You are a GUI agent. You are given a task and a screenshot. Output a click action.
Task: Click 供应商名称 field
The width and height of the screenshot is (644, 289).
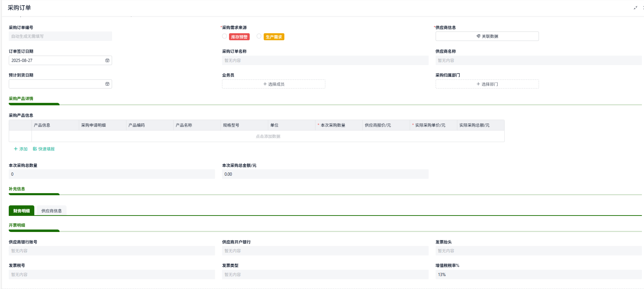pyautogui.click(x=539, y=61)
